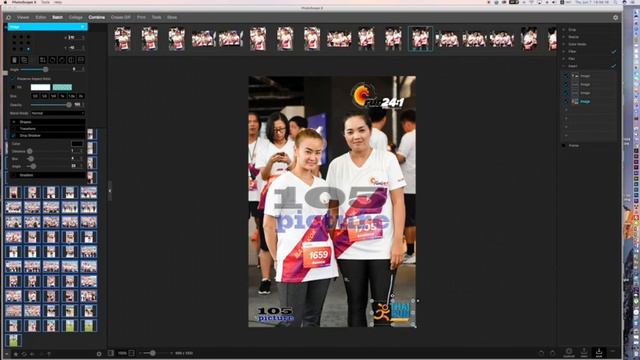
Task: Click the Opacity slider handle
Action: [69, 105]
